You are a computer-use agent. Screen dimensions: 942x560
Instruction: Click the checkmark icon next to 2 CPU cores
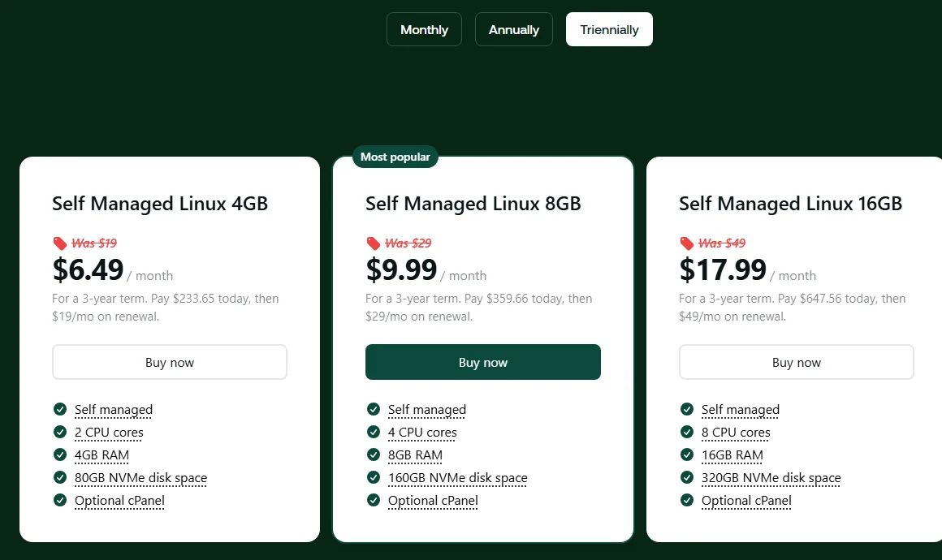click(x=60, y=432)
